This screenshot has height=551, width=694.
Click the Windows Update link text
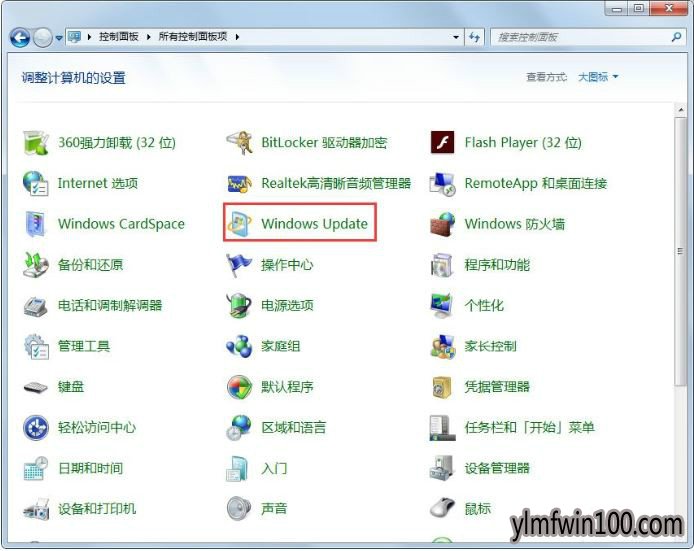315,224
